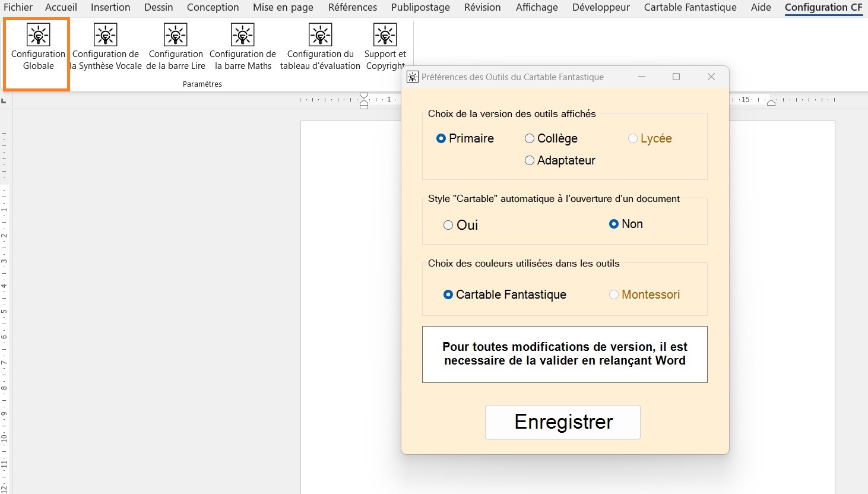The width and height of the screenshot is (868, 494).
Task: Open Configuration de la barre Lire
Action: (x=176, y=47)
